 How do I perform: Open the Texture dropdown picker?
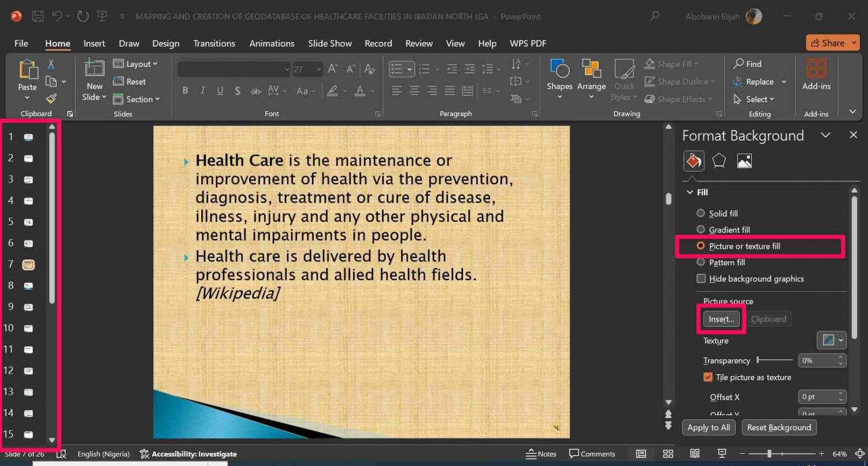click(831, 340)
